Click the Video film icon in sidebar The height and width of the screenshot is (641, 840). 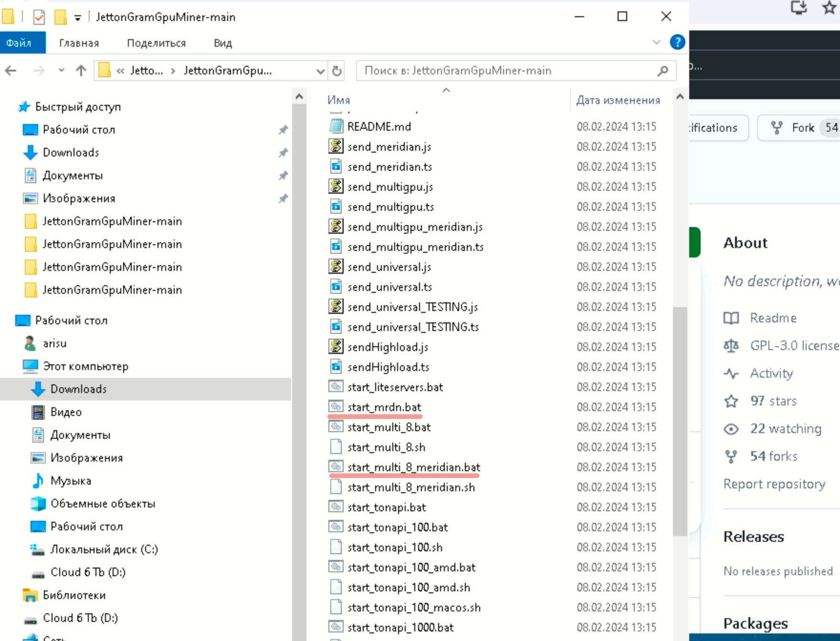[x=38, y=412]
